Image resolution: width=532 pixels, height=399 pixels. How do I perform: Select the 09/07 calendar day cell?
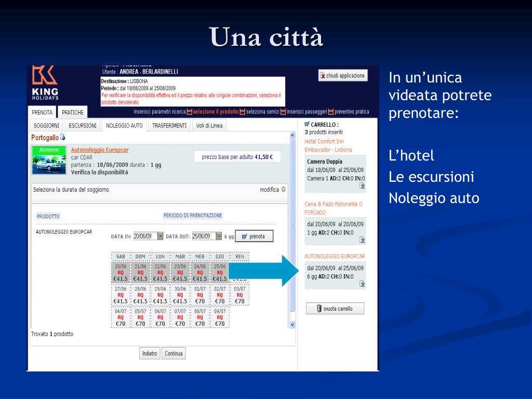pos(220,317)
